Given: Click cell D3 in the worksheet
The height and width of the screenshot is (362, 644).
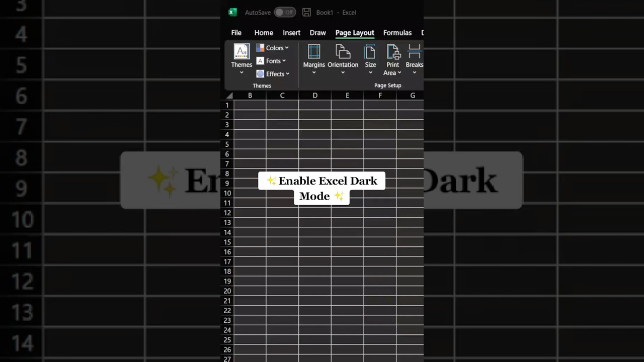Looking at the screenshot, I should click(x=315, y=125).
